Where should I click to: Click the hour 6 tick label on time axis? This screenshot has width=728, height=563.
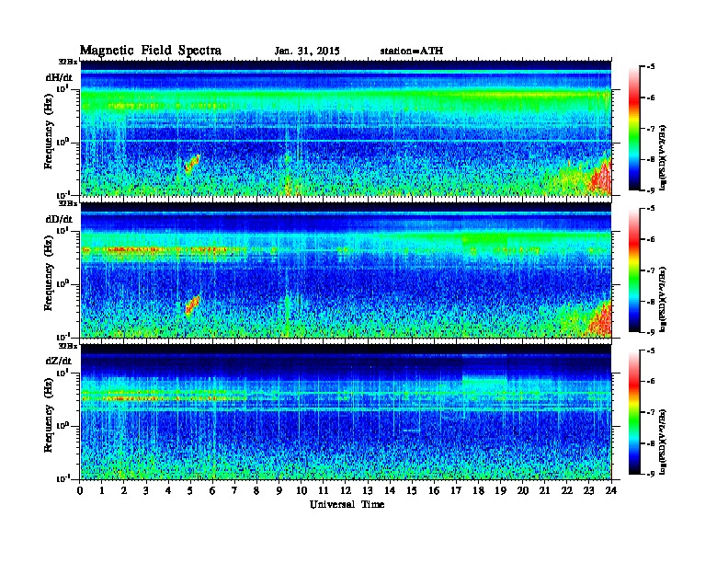pyautogui.click(x=213, y=490)
